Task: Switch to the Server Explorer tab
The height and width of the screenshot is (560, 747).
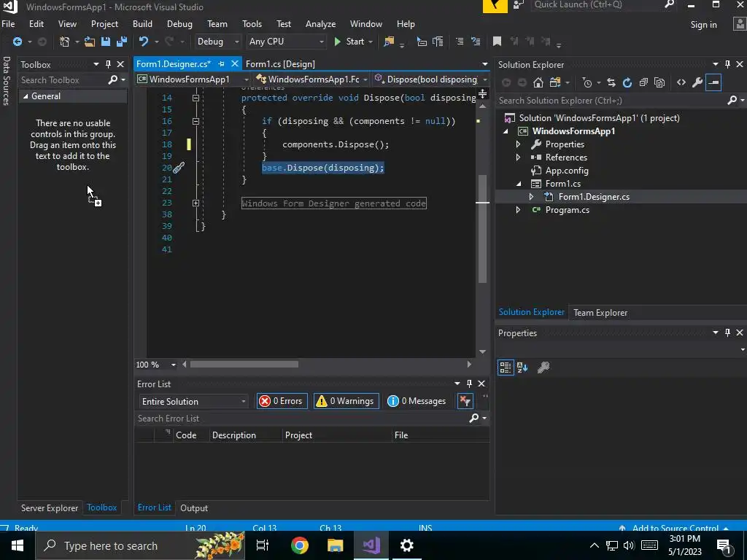Action: click(x=50, y=508)
